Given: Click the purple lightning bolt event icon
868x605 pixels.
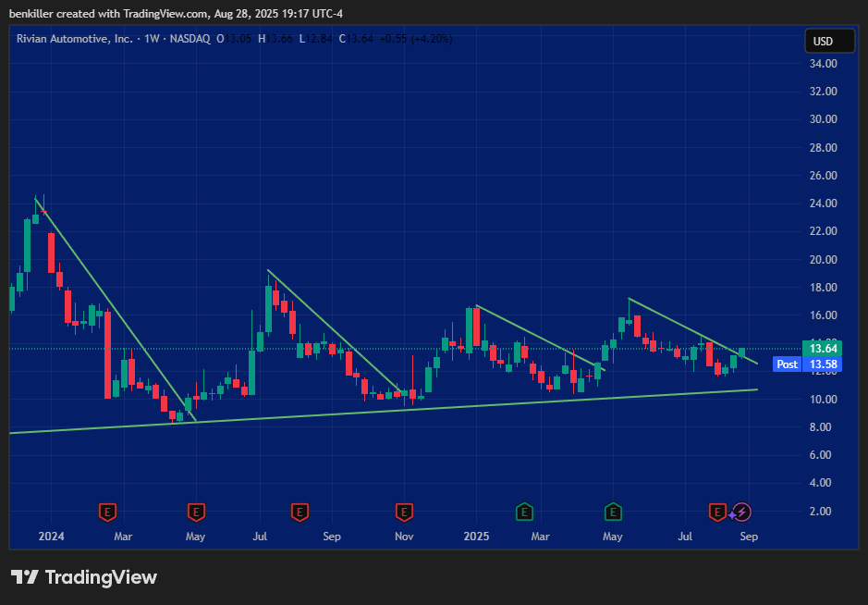Looking at the screenshot, I should point(741,512).
